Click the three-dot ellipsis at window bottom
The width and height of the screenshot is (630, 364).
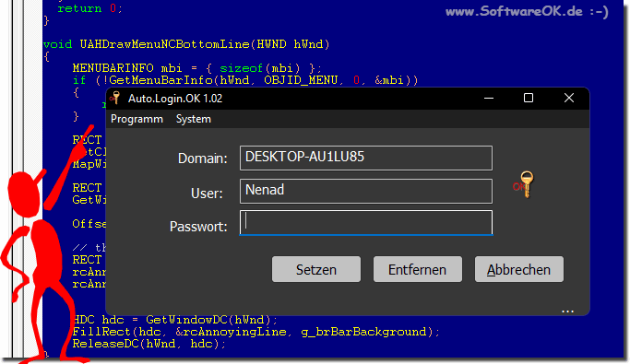point(567,311)
